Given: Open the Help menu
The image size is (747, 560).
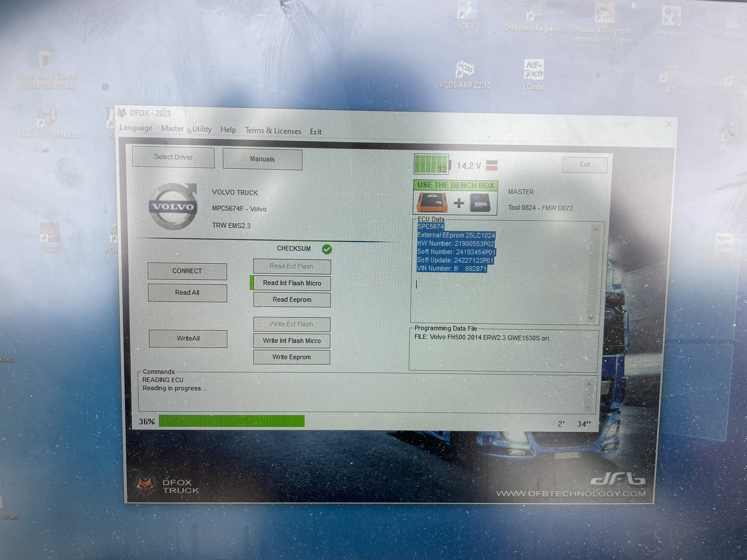Looking at the screenshot, I should pos(228,130).
